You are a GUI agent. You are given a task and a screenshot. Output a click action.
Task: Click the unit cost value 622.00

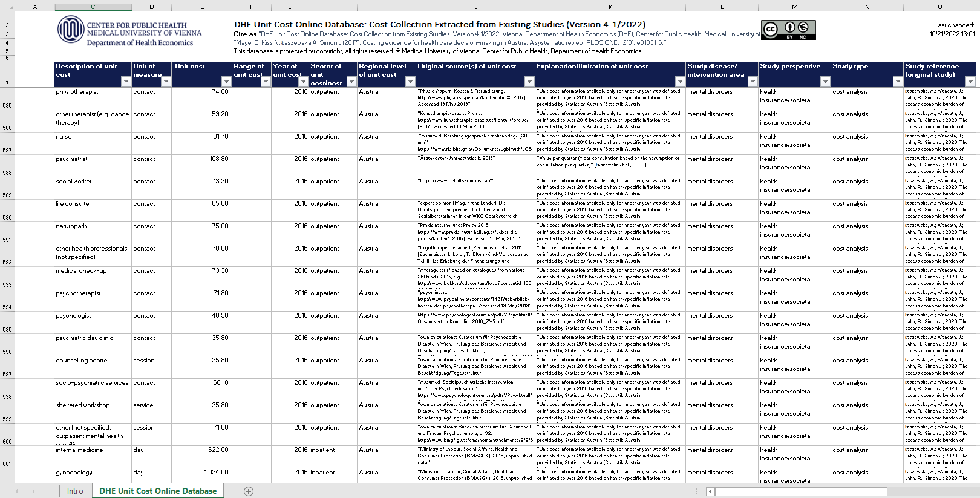(202, 457)
